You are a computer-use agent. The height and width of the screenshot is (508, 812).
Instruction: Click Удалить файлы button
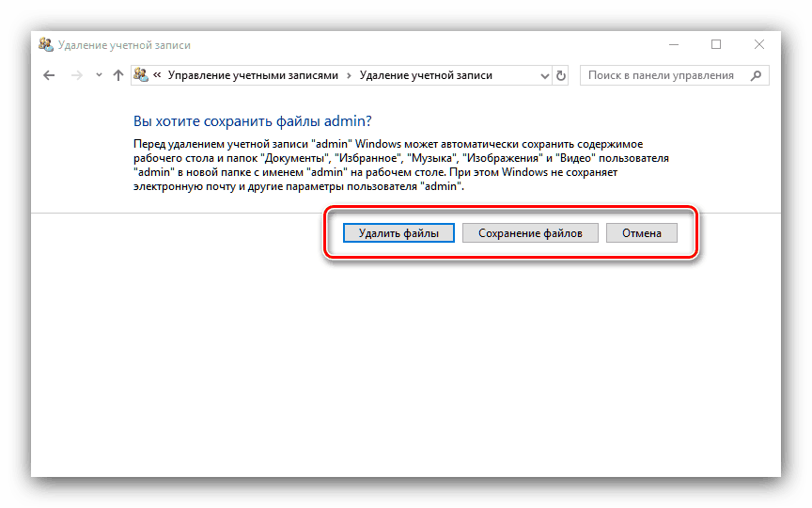[x=398, y=233]
